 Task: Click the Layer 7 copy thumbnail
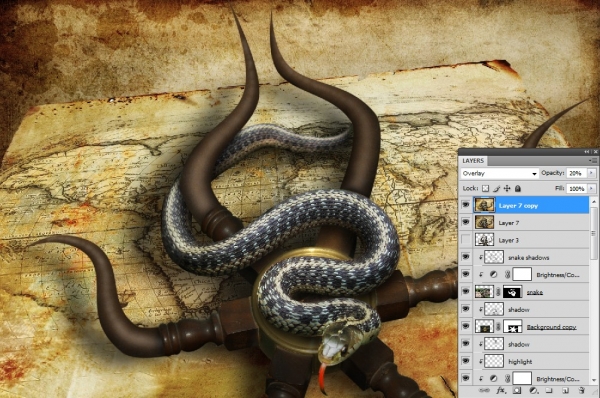[484, 205]
